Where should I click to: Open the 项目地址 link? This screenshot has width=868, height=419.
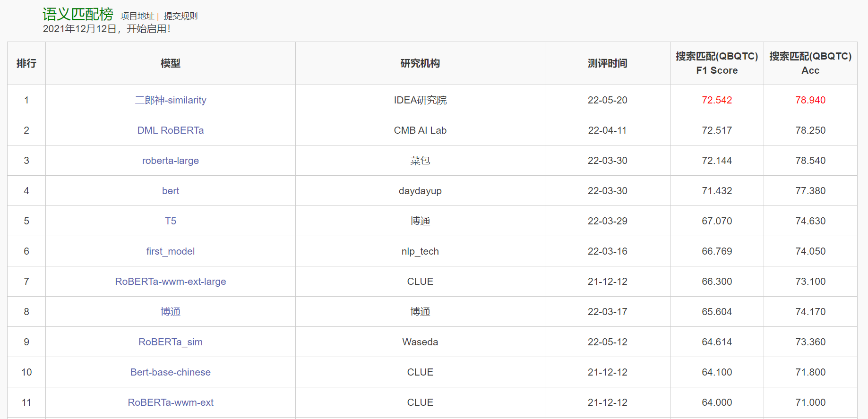(x=137, y=16)
